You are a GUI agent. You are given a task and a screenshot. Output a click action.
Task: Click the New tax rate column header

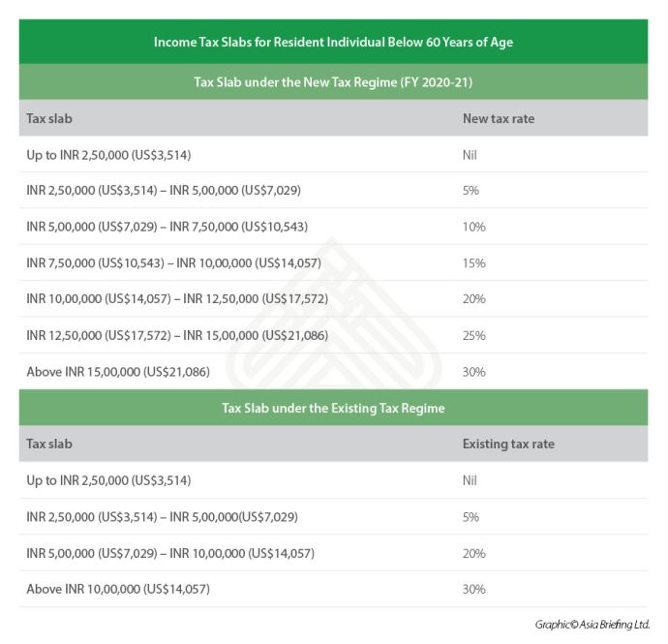(499, 118)
